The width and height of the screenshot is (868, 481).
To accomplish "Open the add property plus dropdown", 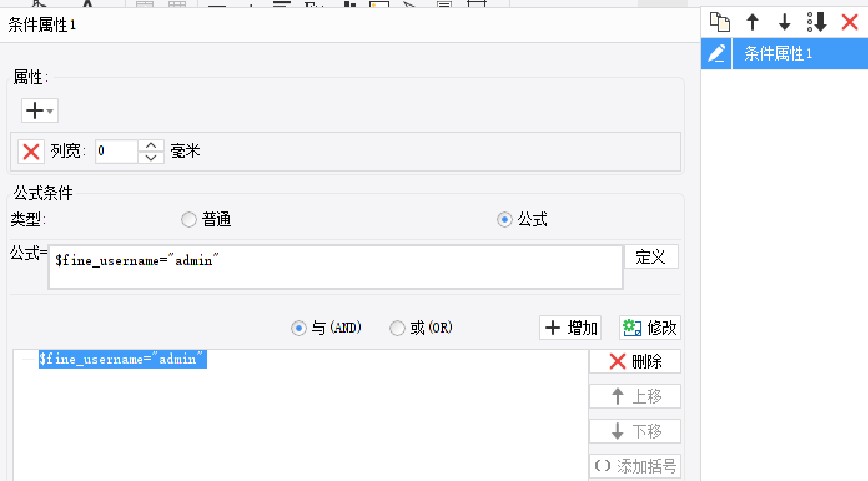I will coord(40,111).
